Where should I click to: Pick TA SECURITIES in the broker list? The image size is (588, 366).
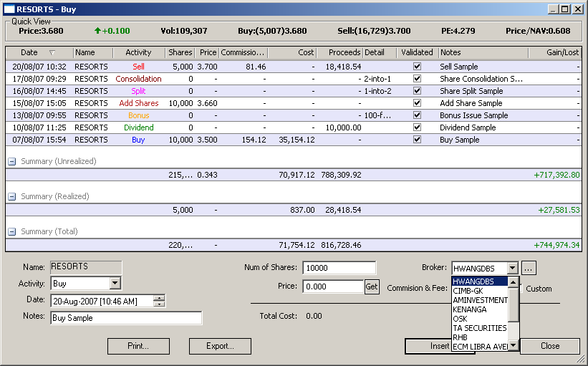point(480,328)
